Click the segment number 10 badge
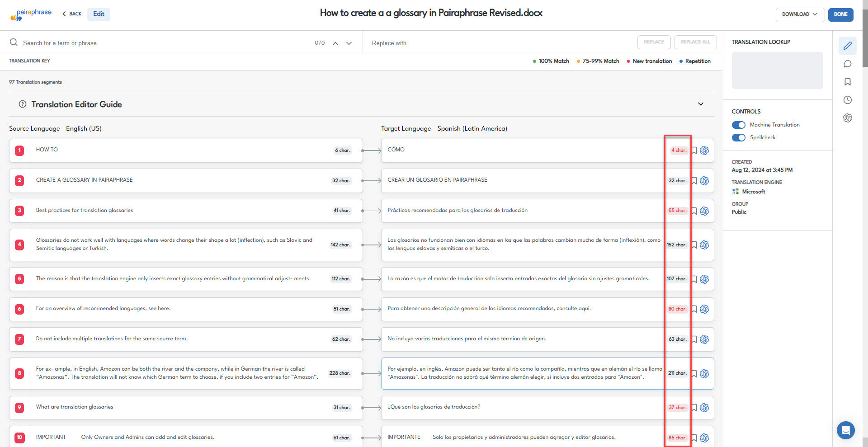868x447 pixels. [x=19, y=438]
